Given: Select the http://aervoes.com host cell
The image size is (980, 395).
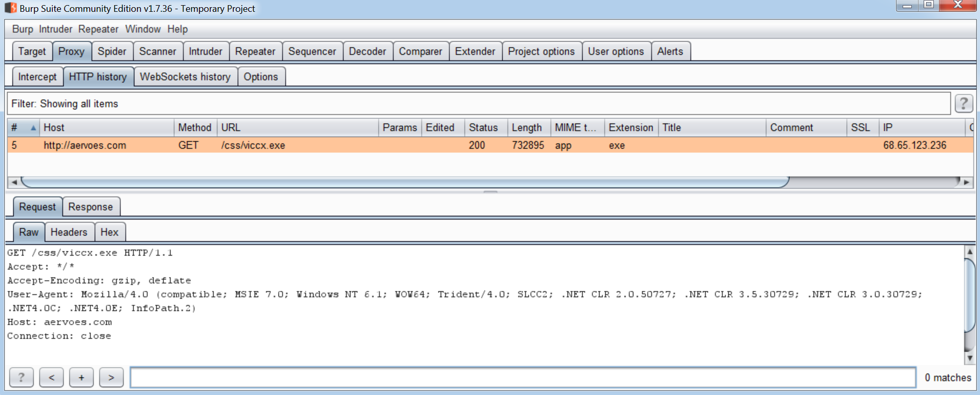Looking at the screenshot, I should [107, 145].
